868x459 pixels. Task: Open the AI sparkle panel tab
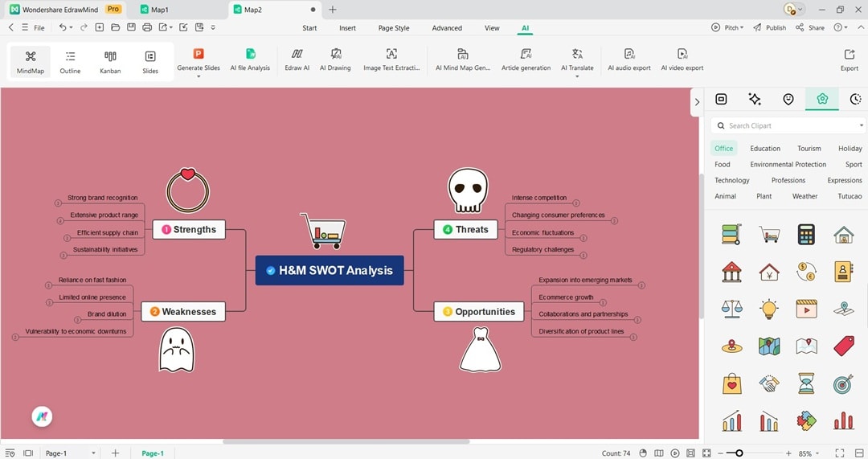(x=755, y=99)
